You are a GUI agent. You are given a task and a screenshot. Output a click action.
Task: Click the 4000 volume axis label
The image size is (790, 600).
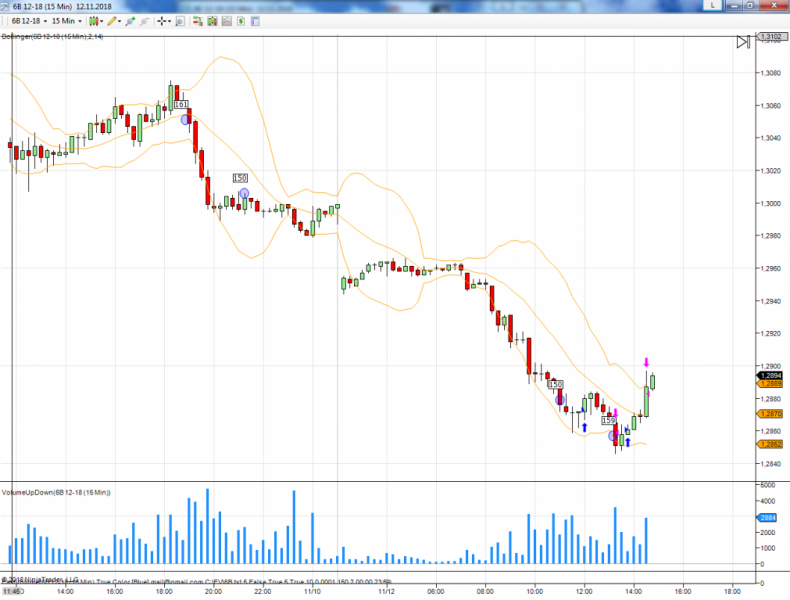click(768, 501)
